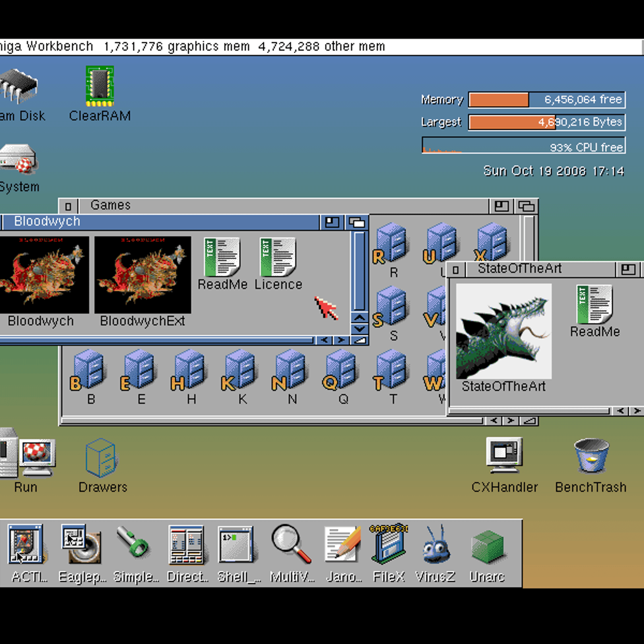The width and height of the screenshot is (644, 644).
Task: Click Games window right scroll arrow
Action: 511,421
